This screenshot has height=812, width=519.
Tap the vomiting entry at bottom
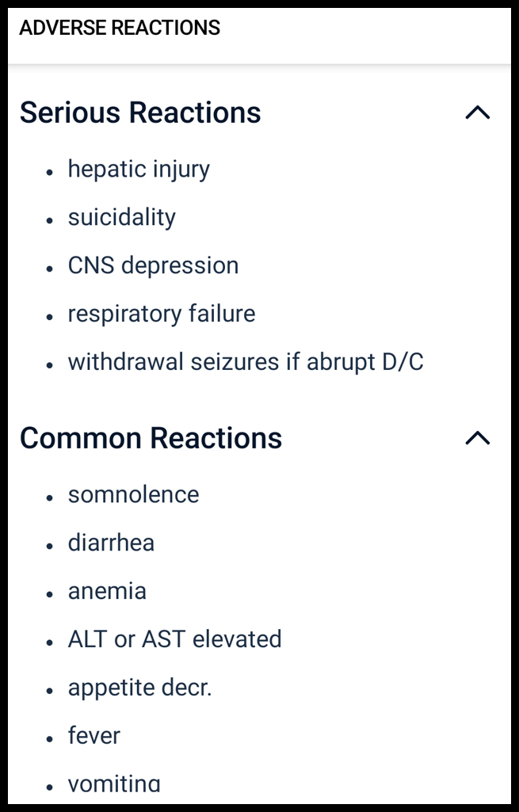(x=114, y=783)
